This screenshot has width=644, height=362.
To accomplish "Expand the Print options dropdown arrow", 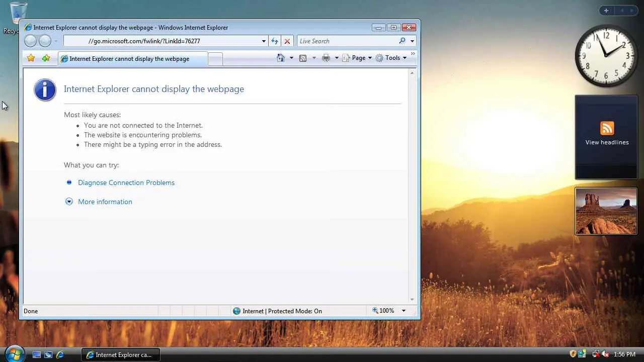I will (337, 58).
